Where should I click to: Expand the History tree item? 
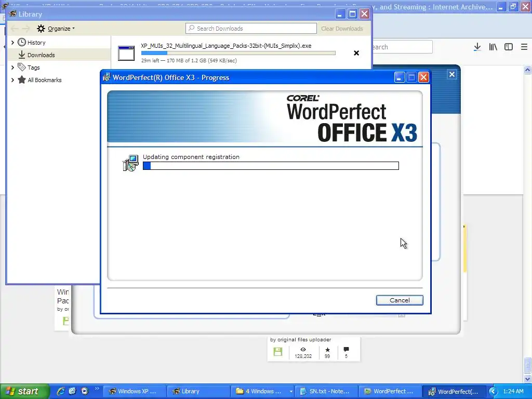tap(12, 43)
